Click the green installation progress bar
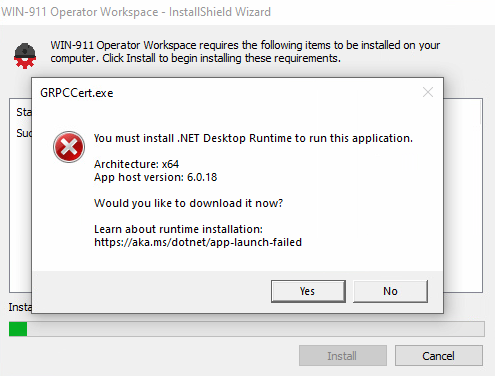The width and height of the screenshot is (495, 376). click(247, 329)
